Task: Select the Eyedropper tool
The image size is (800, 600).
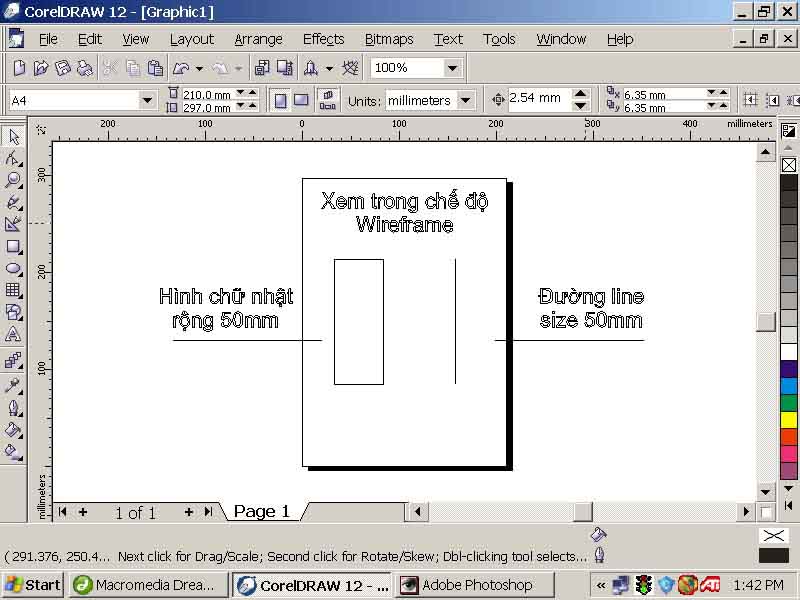Action: 13,385
